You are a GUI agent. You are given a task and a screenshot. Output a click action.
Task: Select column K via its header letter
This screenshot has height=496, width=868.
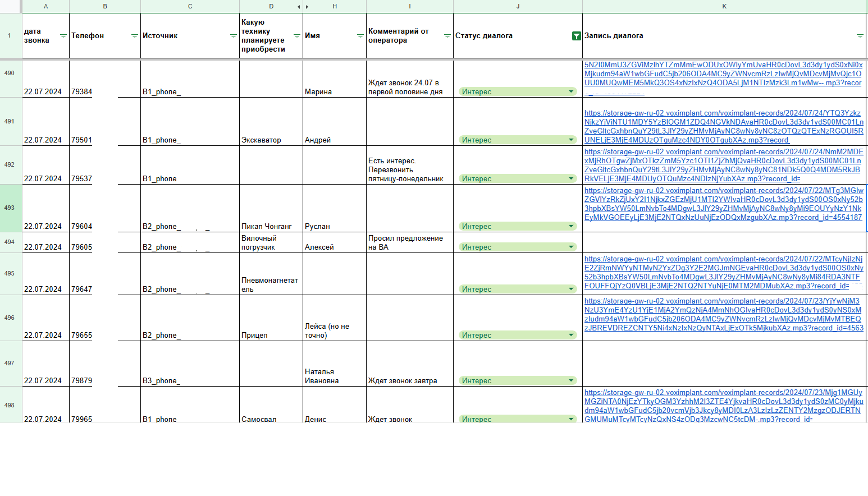click(x=724, y=6)
